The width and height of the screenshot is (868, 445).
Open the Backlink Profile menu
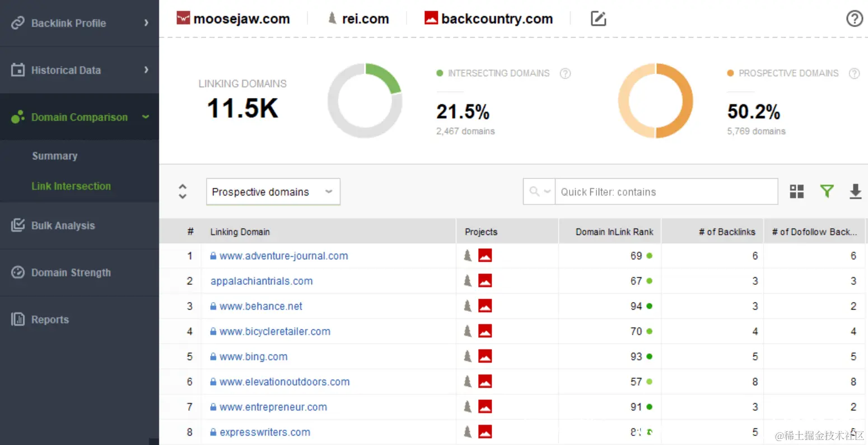(x=80, y=23)
